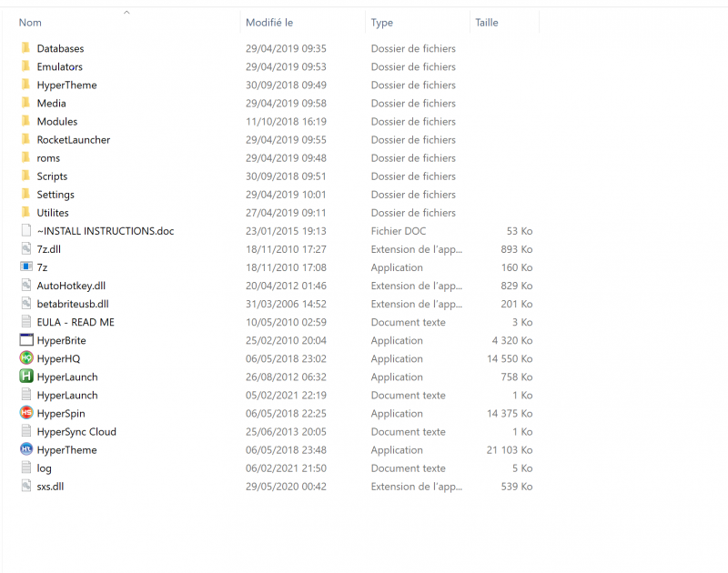Screen dimensions: 728x573
Task: Click the roms folder icon
Action: [26, 157]
